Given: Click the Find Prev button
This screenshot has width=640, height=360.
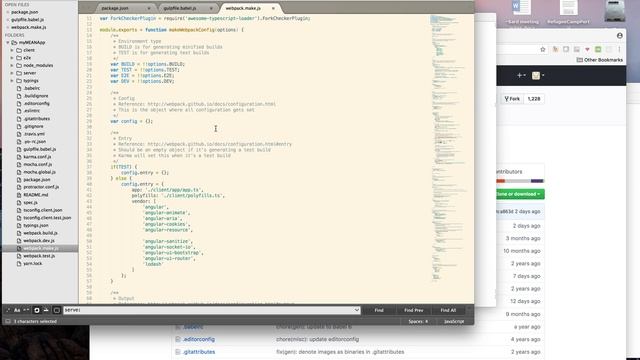Looking at the screenshot, I should click(x=413, y=310).
